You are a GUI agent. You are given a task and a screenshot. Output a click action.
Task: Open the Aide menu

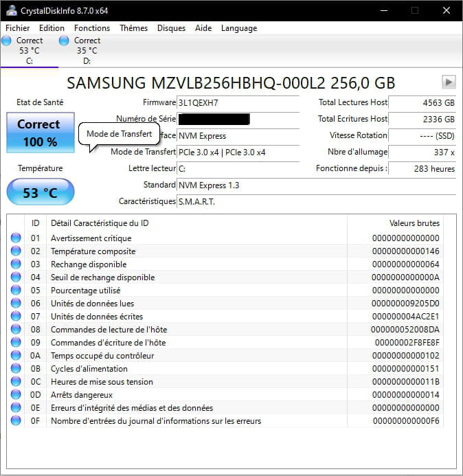click(203, 28)
